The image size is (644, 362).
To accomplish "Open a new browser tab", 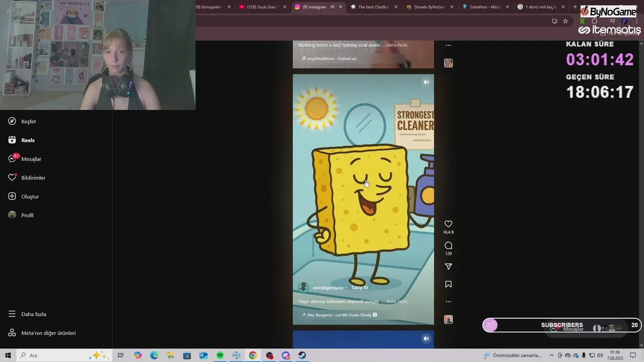I will coord(575,7).
